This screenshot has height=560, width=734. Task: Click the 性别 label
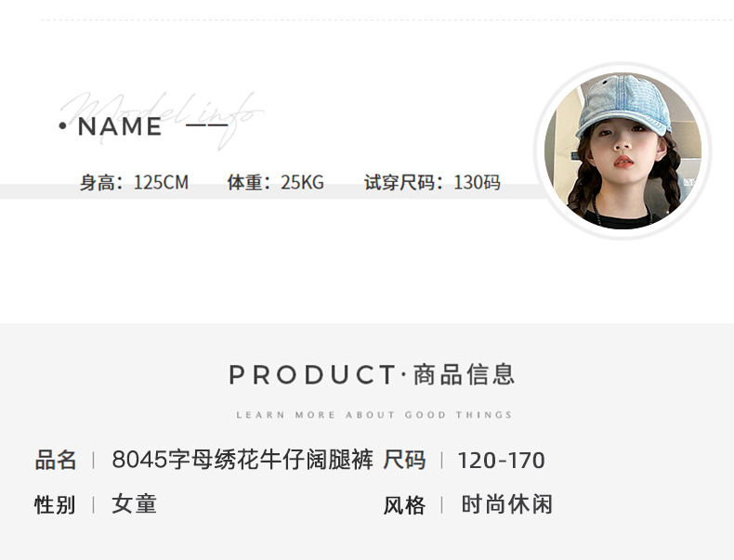click(55, 505)
